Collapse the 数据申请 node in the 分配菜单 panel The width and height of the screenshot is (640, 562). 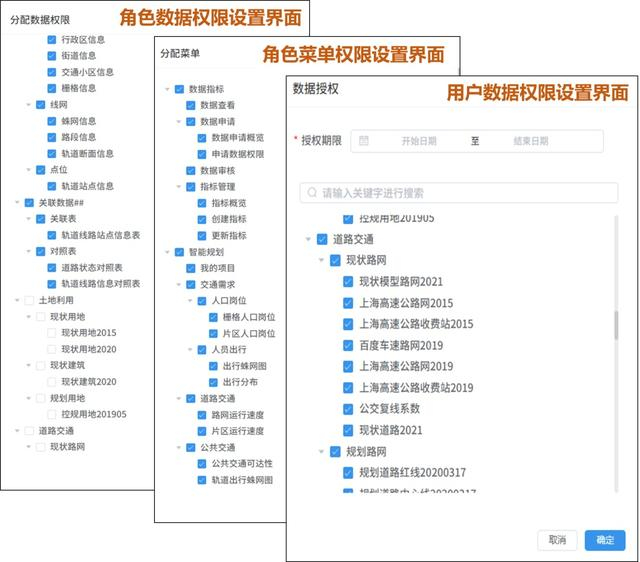(x=178, y=122)
